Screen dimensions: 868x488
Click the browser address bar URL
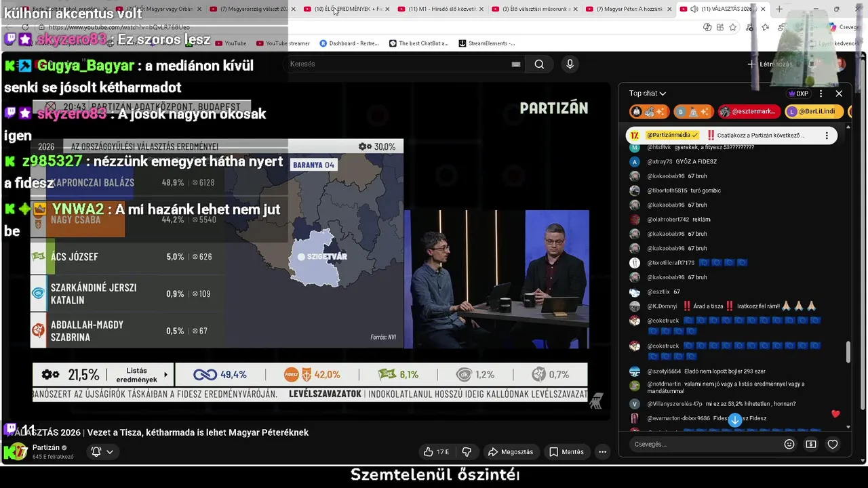tap(119, 27)
